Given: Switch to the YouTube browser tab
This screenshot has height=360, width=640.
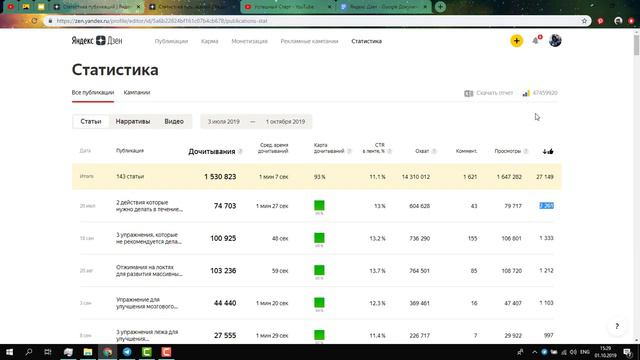Looking at the screenshot, I should (287, 7).
